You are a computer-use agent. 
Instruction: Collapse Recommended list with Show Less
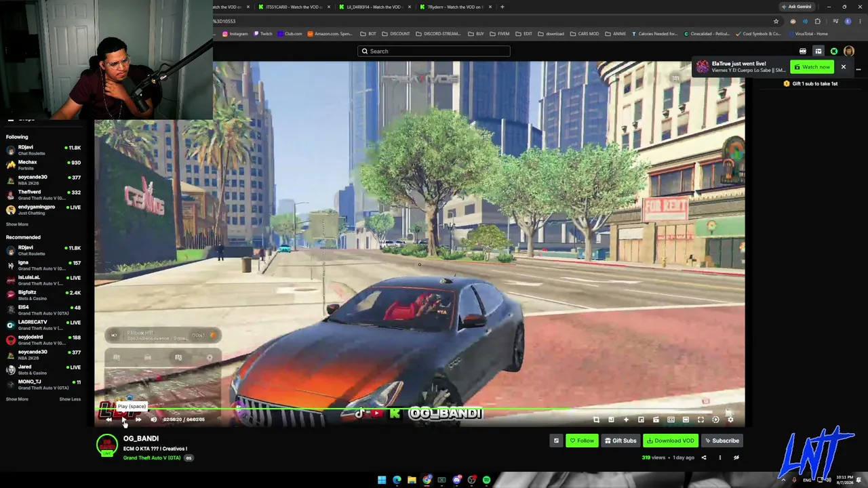70,399
